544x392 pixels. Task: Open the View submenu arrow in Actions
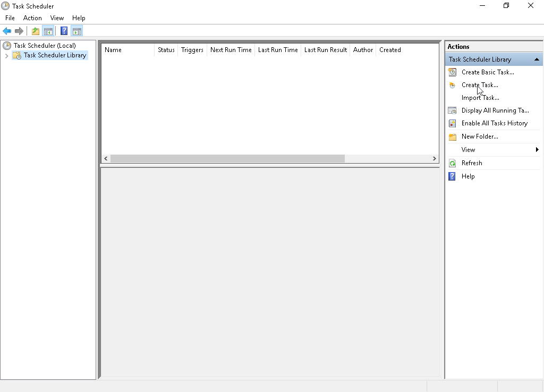(x=537, y=149)
